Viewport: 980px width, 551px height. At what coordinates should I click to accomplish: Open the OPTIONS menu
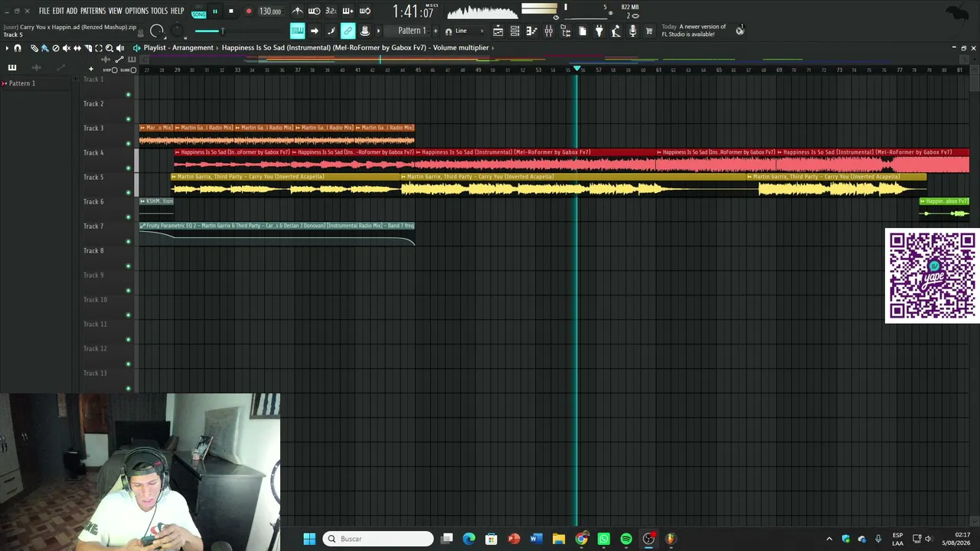pos(136,11)
